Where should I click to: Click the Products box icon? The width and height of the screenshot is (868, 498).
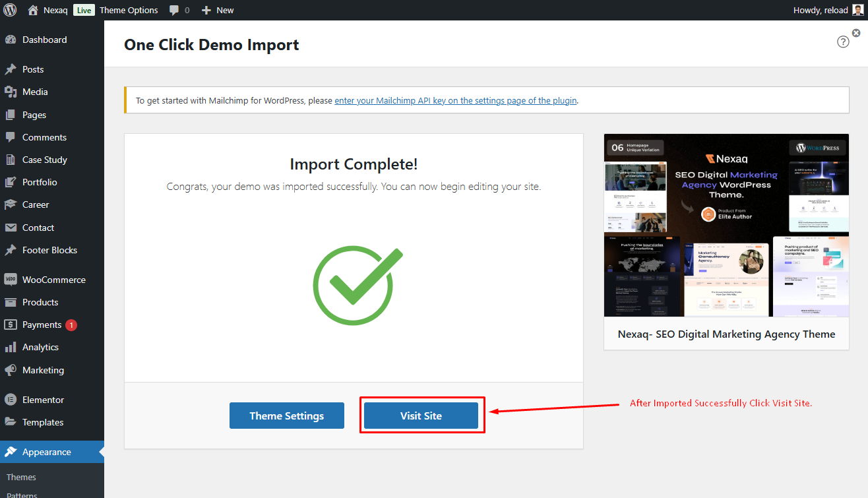pyautogui.click(x=11, y=302)
